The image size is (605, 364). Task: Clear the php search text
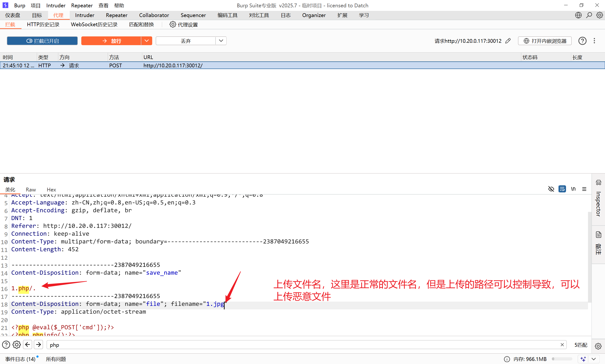click(x=562, y=345)
